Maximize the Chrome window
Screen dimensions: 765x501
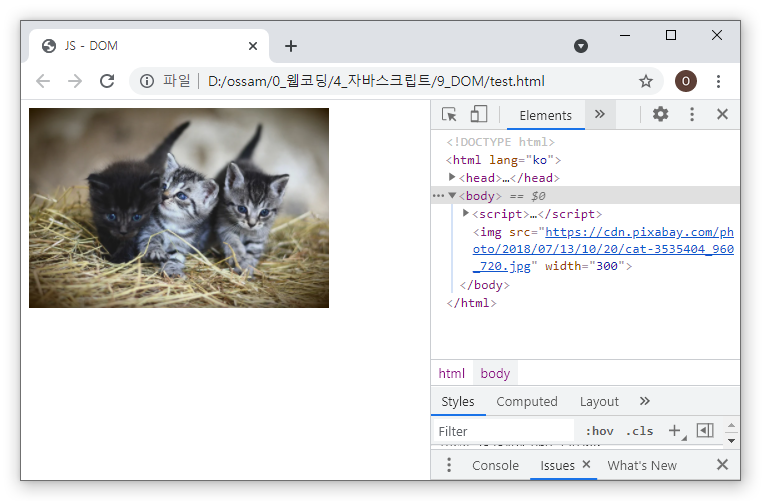671,35
